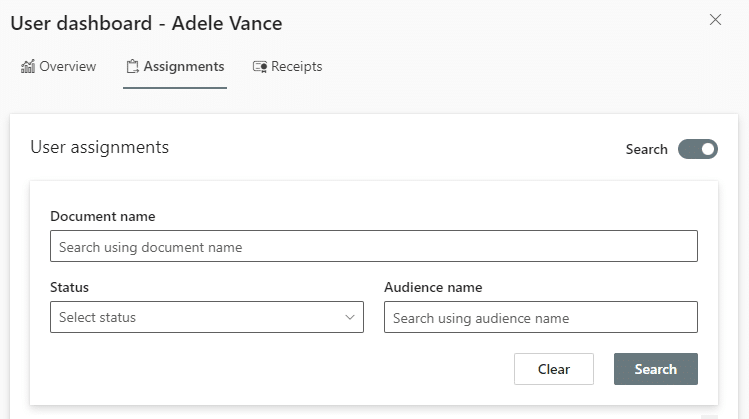
Task: Click the Search label beside the toggle
Action: tap(646, 149)
